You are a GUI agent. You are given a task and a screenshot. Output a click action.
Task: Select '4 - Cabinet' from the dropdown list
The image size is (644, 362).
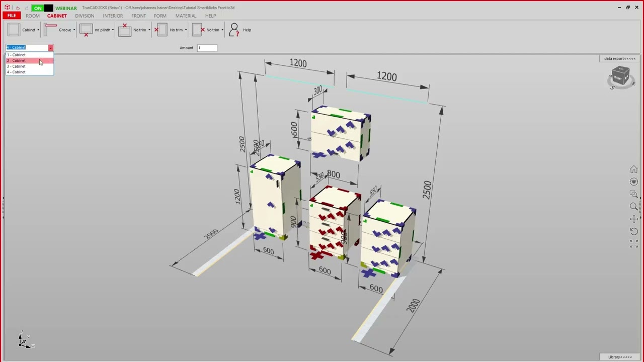pos(30,72)
